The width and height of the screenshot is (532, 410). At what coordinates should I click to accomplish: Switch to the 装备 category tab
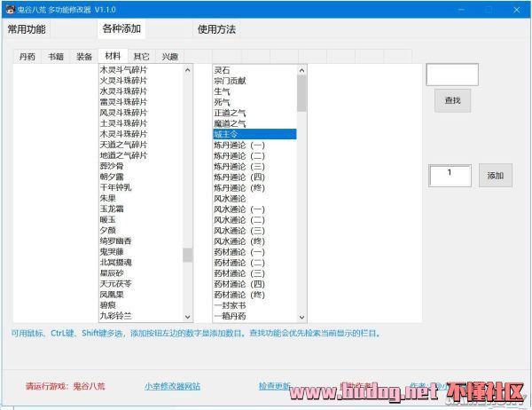pos(84,56)
